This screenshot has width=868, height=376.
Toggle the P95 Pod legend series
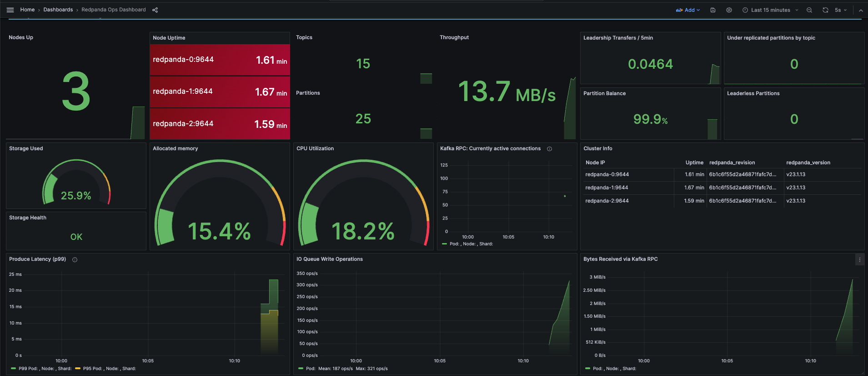tap(109, 369)
